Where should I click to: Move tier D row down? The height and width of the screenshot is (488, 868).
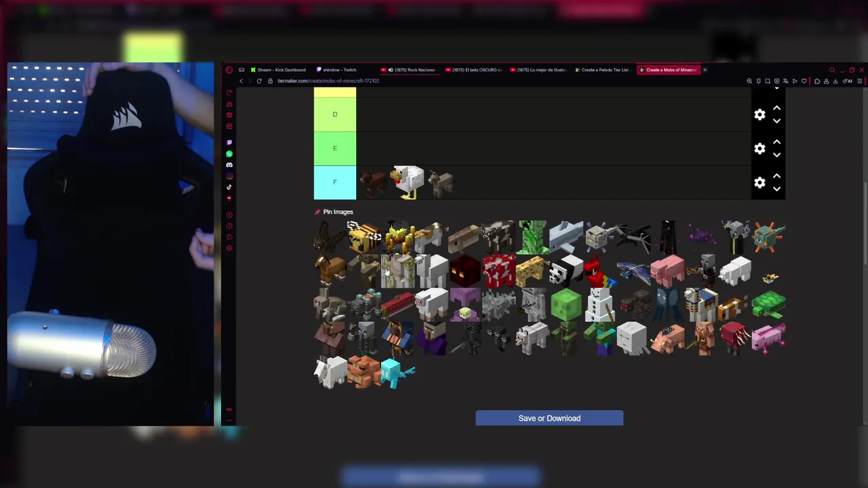pos(777,121)
